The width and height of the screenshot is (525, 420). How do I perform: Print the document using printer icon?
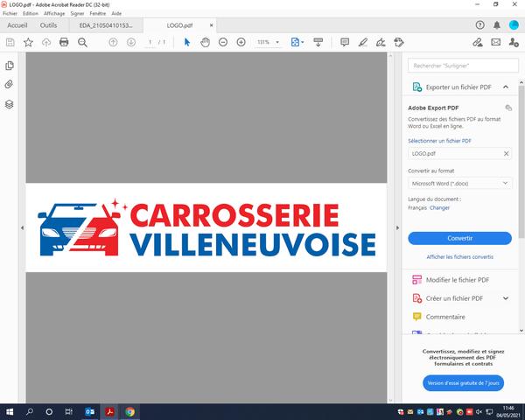[64, 42]
